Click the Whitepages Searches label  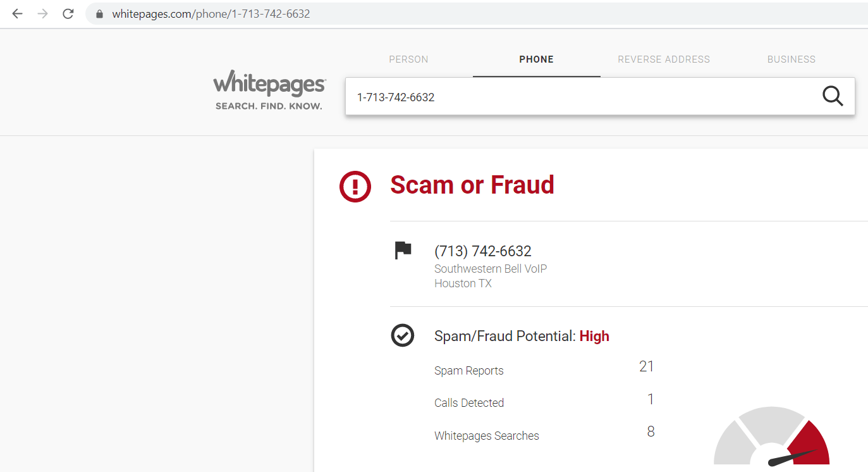tap(487, 436)
